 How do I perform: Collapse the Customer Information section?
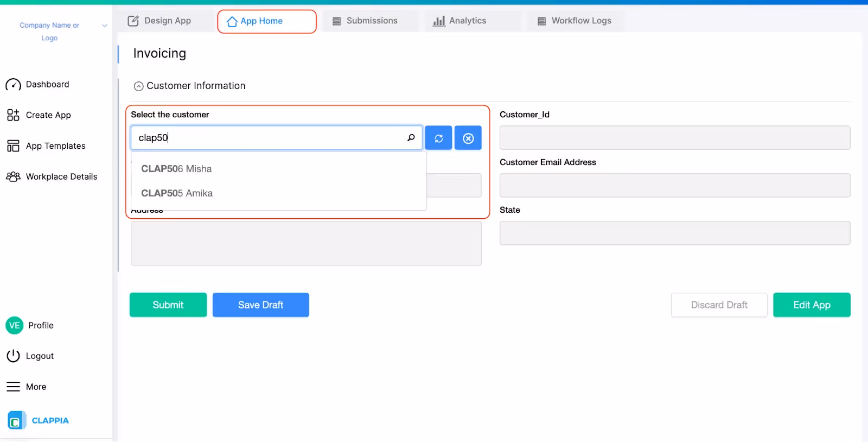139,86
